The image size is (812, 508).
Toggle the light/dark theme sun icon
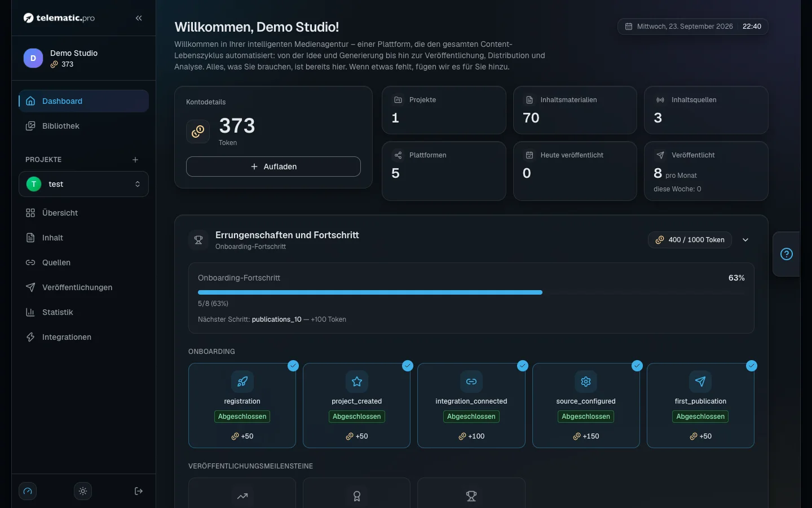83,491
